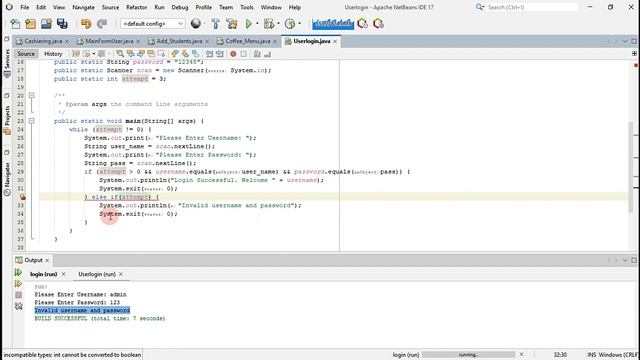Click the globe browser icon in toolbar
Image resolution: width=640 pixels, height=360 pixels.
click(196, 24)
